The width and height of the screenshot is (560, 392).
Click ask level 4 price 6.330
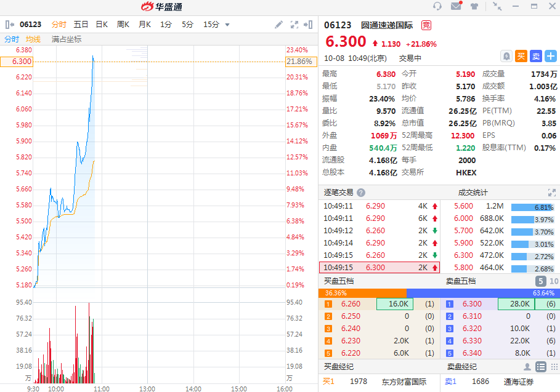pos(472,341)
